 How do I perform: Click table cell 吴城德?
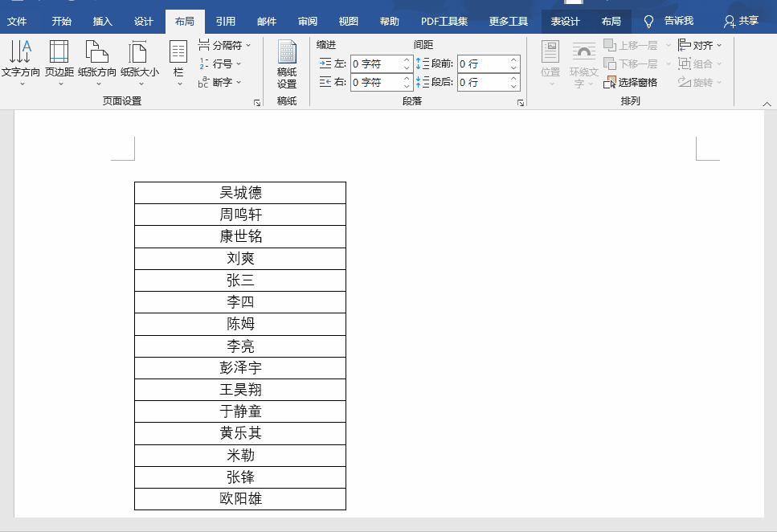[x=240, y=193]
